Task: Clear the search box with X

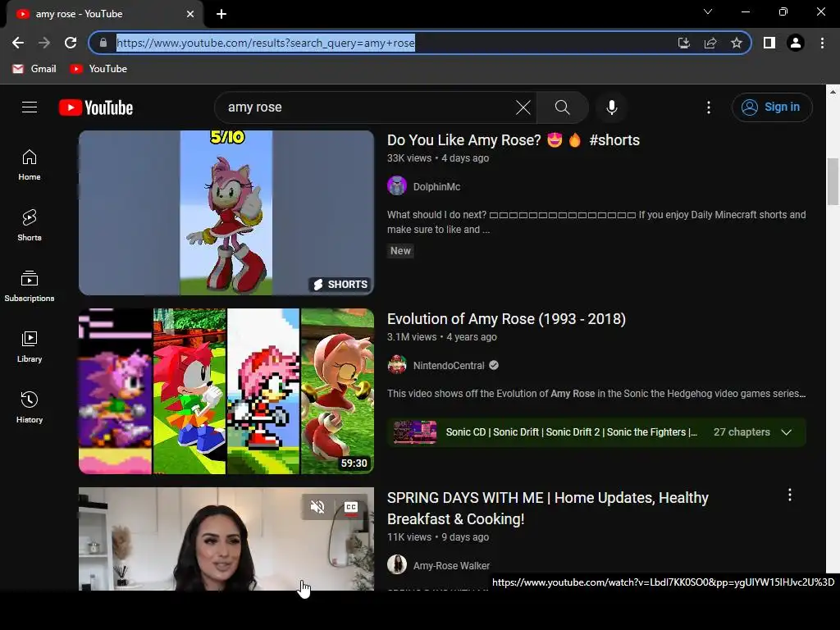Action: click(523, 107)
